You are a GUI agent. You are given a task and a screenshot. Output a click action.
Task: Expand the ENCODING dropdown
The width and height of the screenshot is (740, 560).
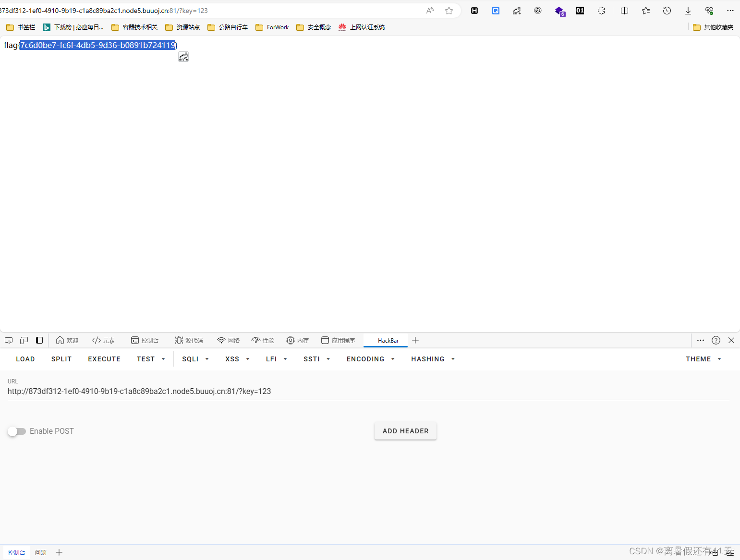(370, 359)
